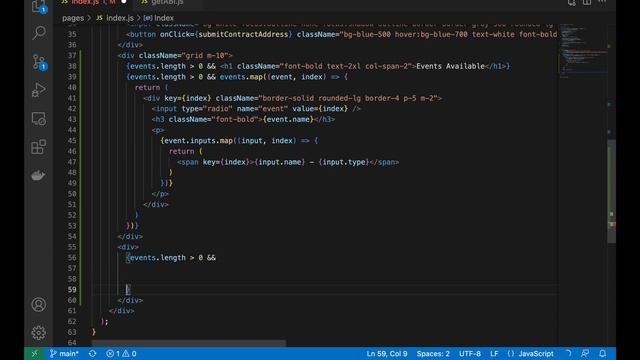Click the 'pages' breadcrumb
The image size is (640, 360).
pos(73,18)
